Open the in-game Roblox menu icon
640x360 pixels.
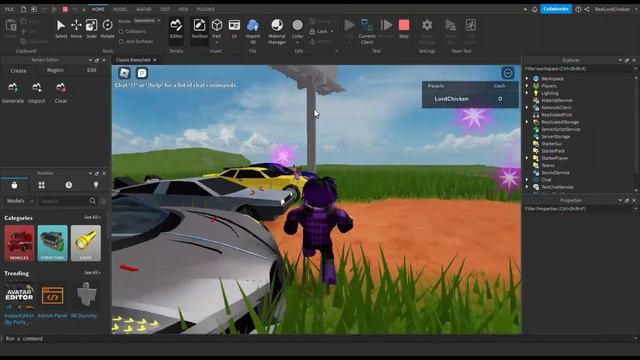pos(124,73)
